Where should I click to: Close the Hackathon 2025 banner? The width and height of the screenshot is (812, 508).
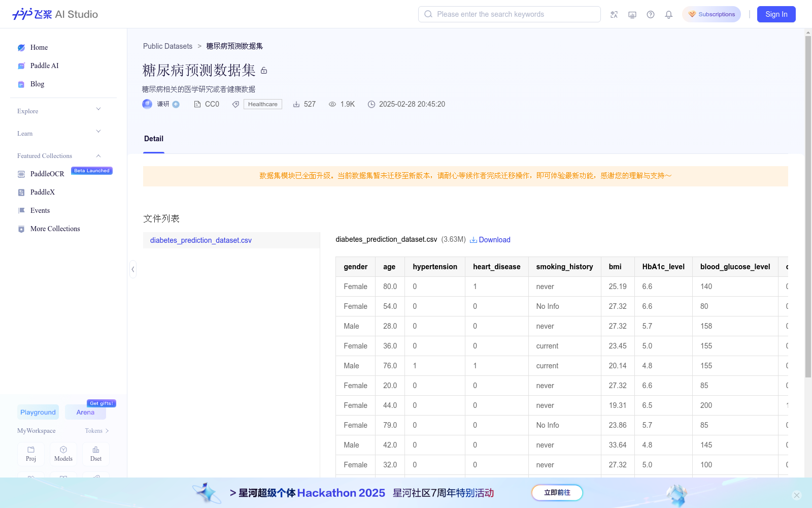(797, 495)
